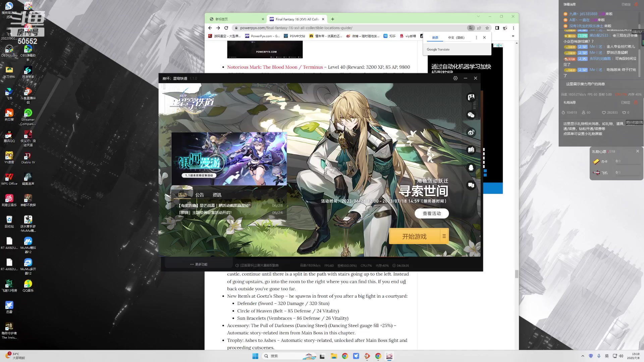Click the Google Translate icon in address bar

click(x=471, y=28)
